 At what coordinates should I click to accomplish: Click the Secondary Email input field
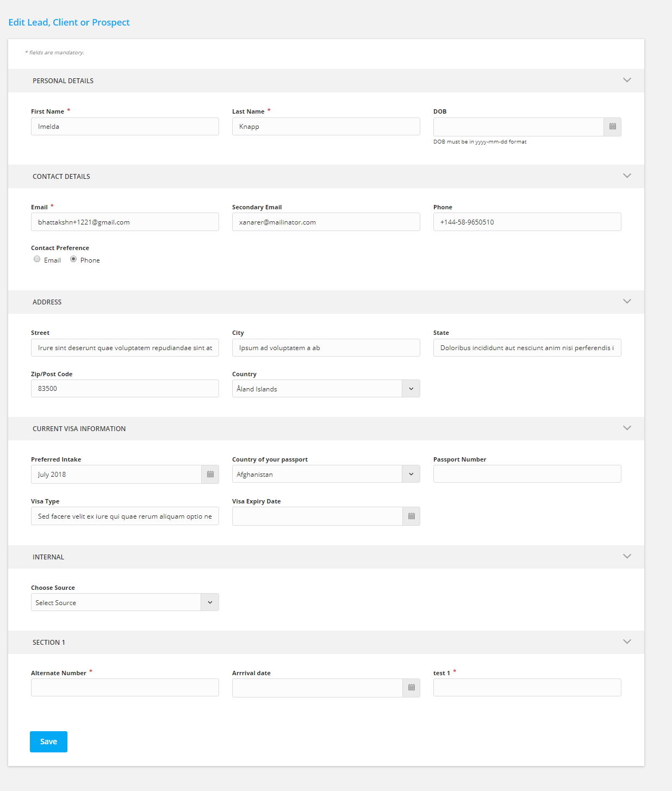[x=326, y=222]
